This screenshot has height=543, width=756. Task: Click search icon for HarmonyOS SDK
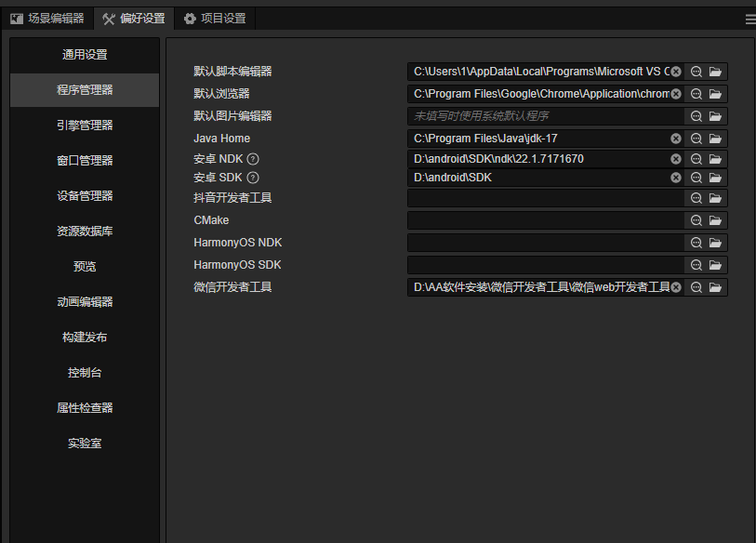coord(696,265)
